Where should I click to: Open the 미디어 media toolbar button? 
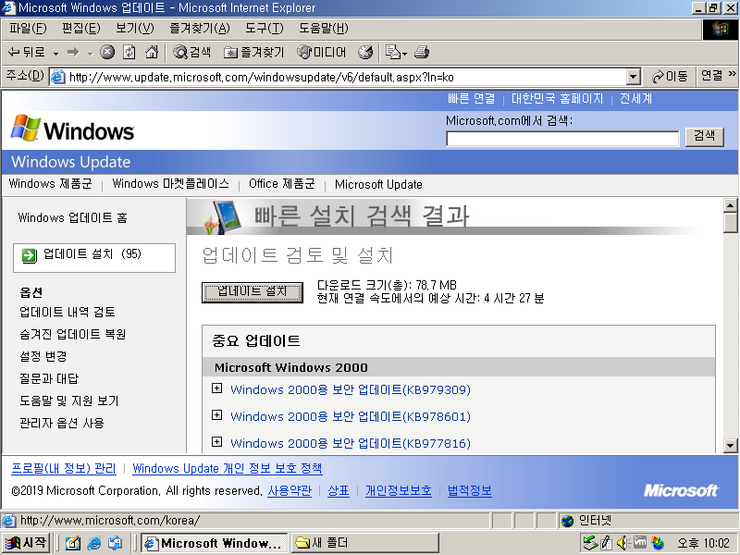point(321,52)
